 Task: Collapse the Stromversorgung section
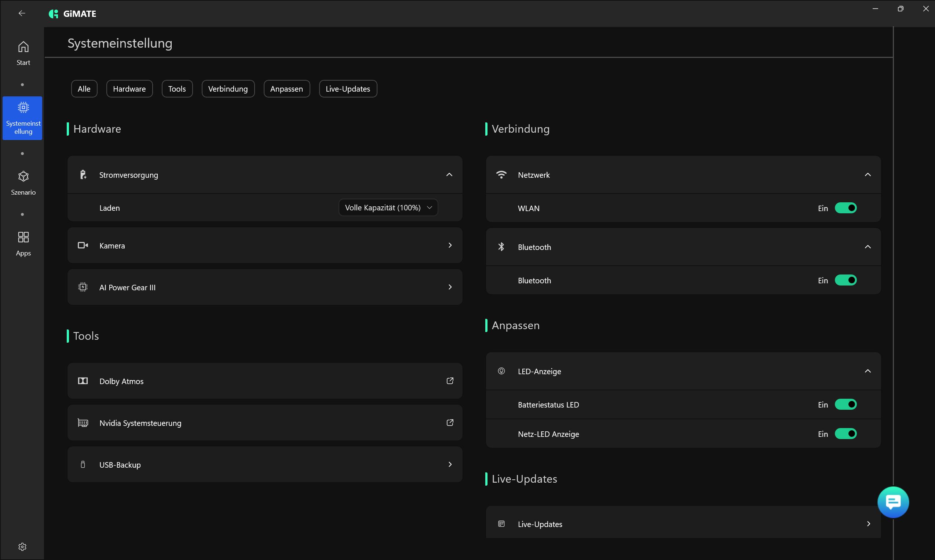(449, 175)
